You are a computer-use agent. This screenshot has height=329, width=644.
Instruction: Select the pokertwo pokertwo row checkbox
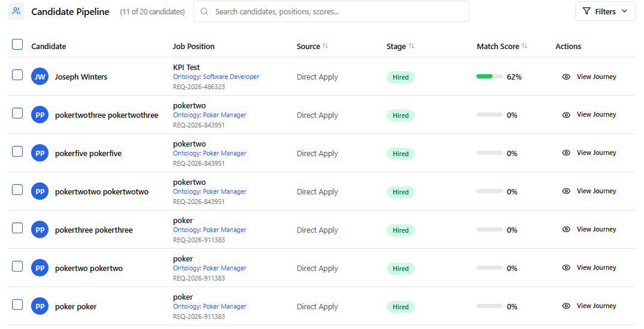pos(17,266)
